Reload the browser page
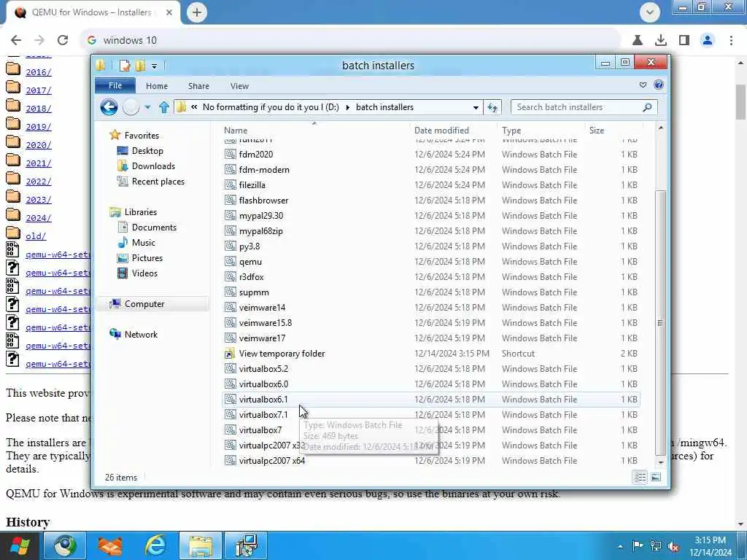Screen dimensions: 747x560 [x=63, y=41]
